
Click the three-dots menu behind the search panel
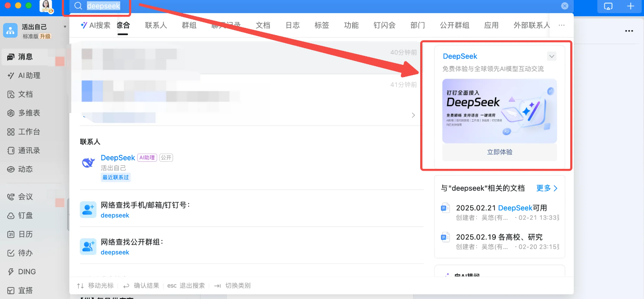coord(629,31)
